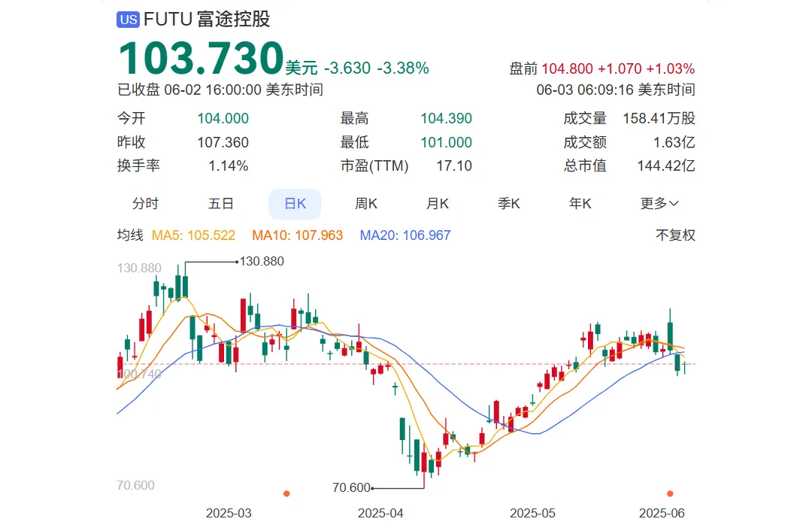Click the orange event dot near 2025-03

tap(286, 493)
